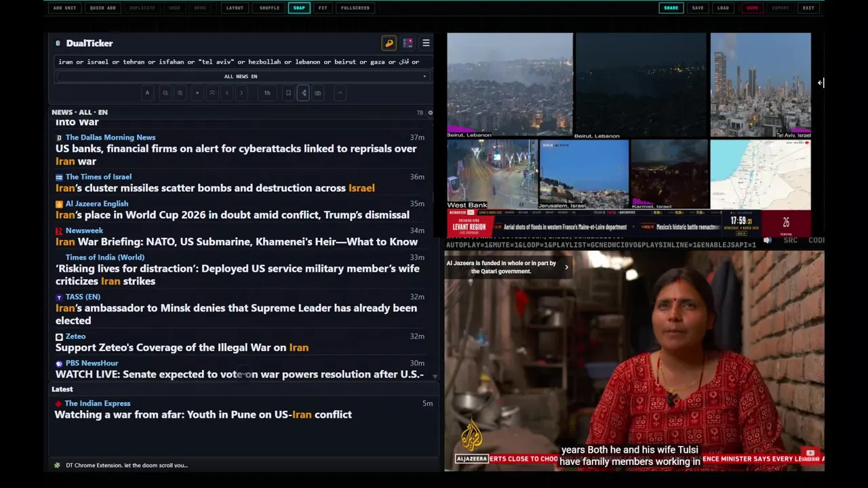Open the map thumbnail in the webcam grid

(760, 174)
